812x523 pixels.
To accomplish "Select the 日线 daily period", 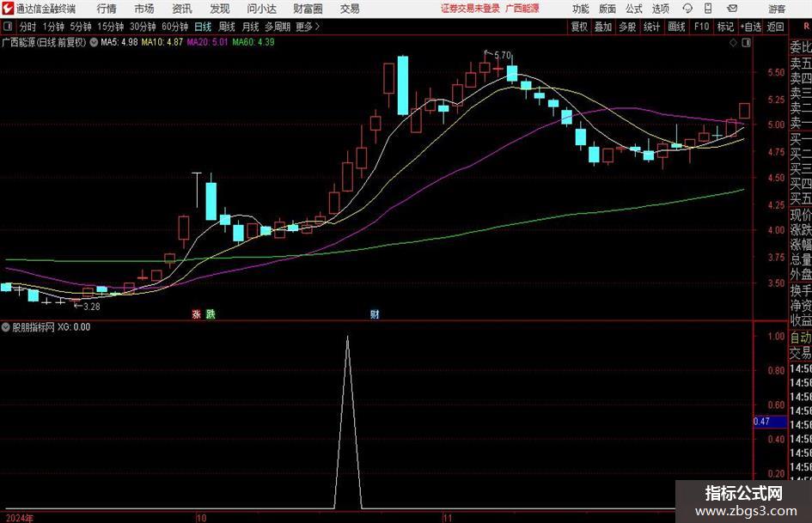I will click(x=203, y=27).
